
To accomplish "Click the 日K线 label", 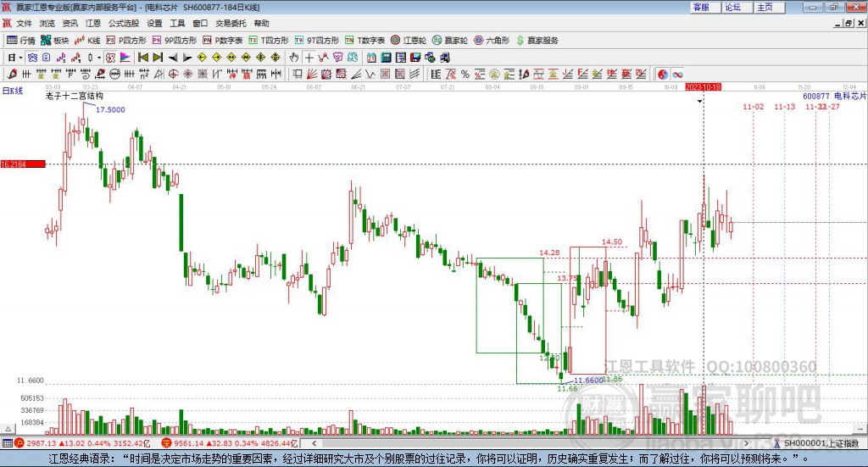I will [13, 91].
